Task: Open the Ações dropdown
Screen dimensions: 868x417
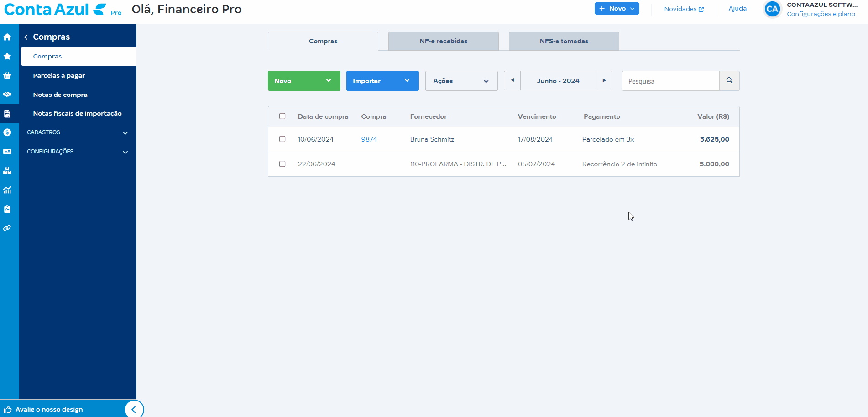Action: [x=461, y=81]
